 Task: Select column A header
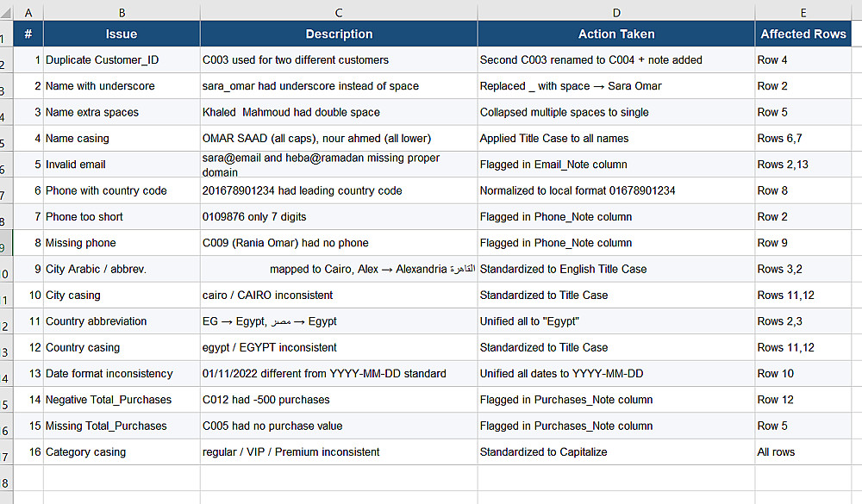click(28, 12)
